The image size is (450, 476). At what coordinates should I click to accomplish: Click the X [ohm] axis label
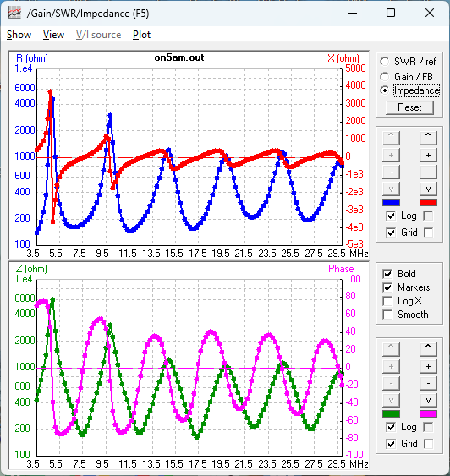pyautogui.click(x=343, y=58)
